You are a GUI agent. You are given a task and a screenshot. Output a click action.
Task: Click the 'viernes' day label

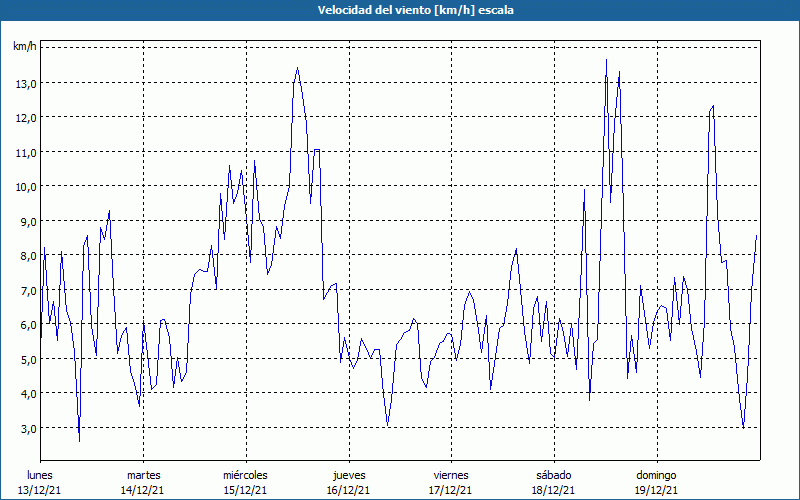tap(451, 475)
